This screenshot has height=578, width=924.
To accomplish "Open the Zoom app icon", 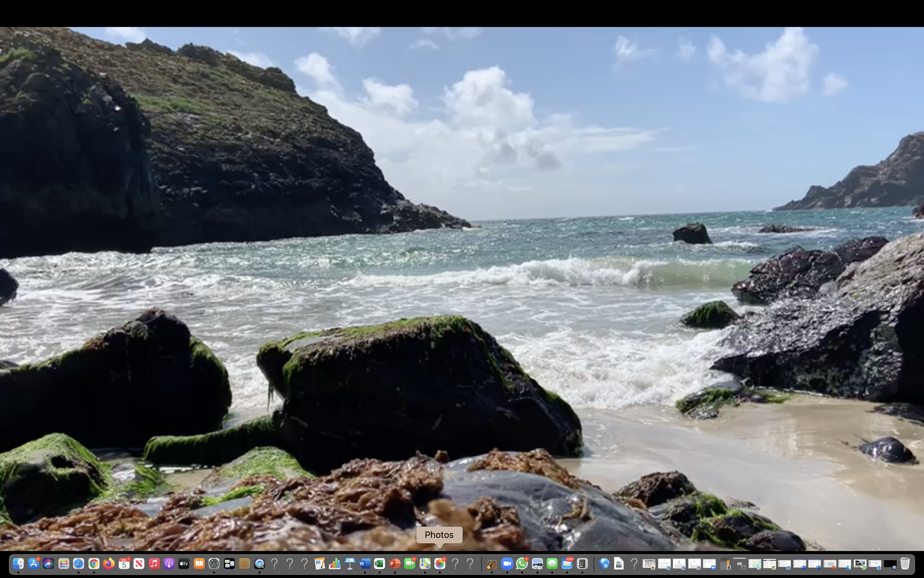I will click(x=507, y=564).
